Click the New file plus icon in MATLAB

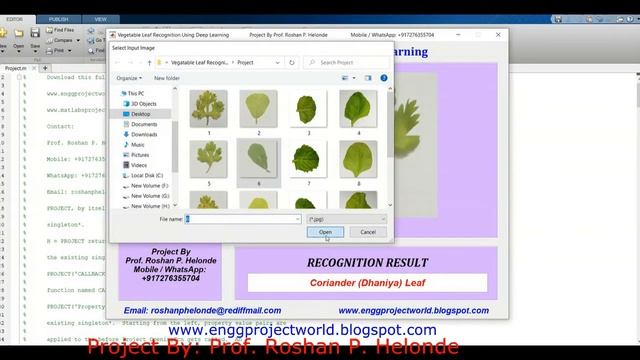click(x=3, y=33)
